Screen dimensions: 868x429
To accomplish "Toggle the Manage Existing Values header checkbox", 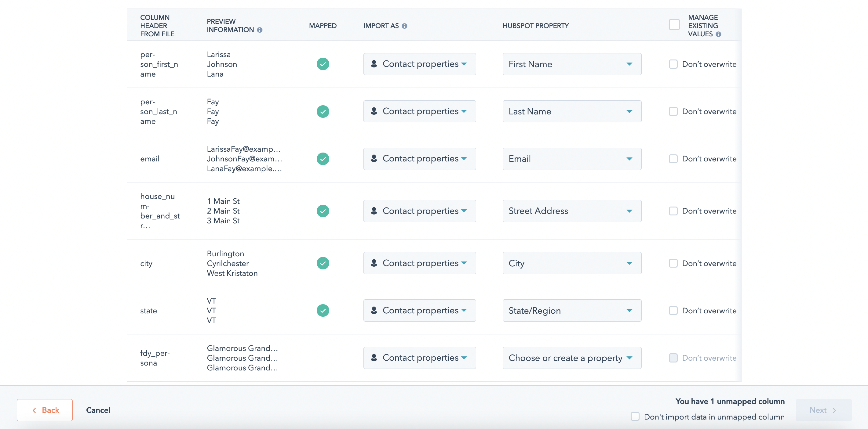I will click(674, 25).
